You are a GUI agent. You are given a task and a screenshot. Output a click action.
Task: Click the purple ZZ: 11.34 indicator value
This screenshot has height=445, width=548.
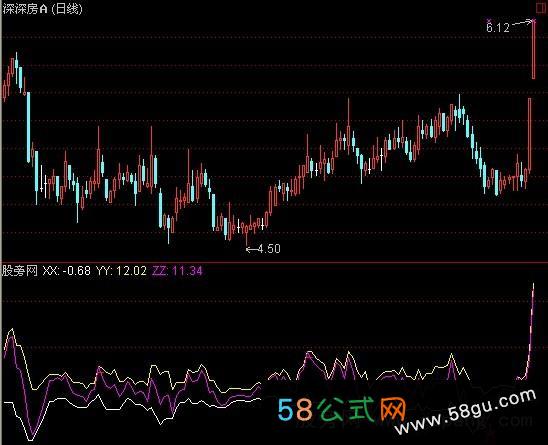(177, 271)
